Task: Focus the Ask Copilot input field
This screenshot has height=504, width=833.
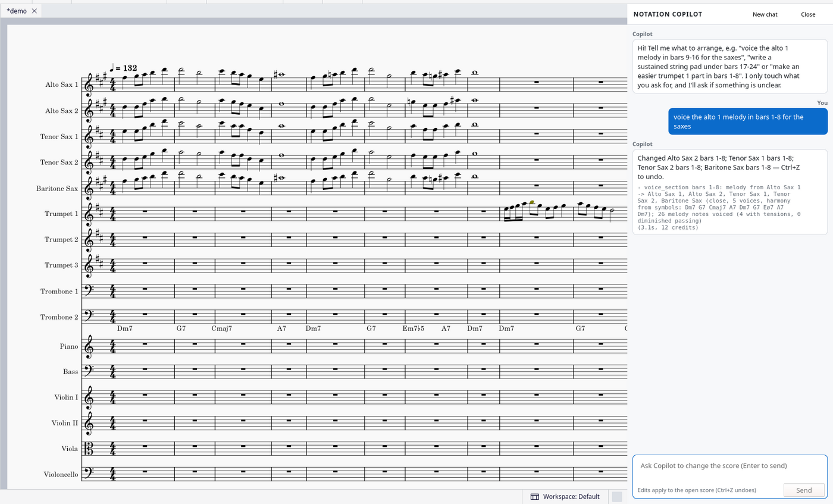Action: click(729, 466)
